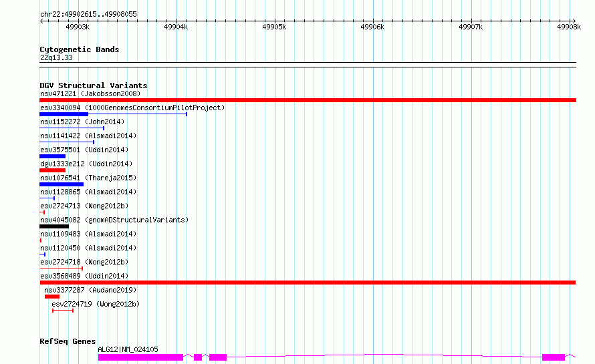Open nsv4045082 (gnomADStructuralVariants) entry
The width and height of the screenshot is (595, 364).
[114, 220]
